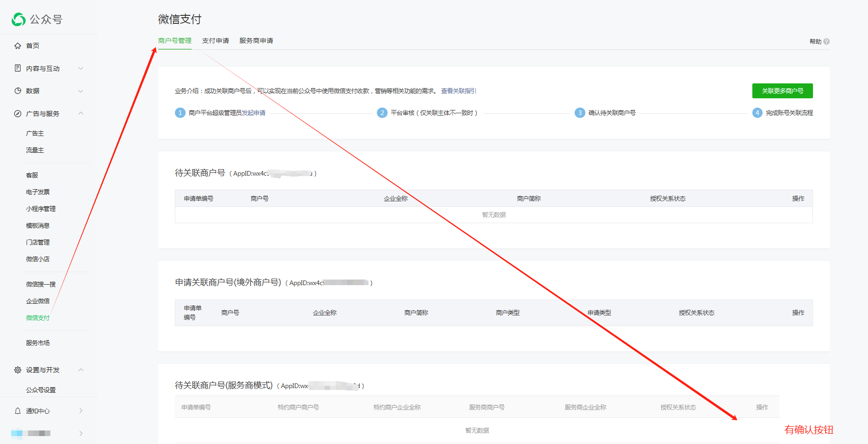Click step 2 平台审核 text
This screenshot has width=868, height=444.
click(434, 113)
